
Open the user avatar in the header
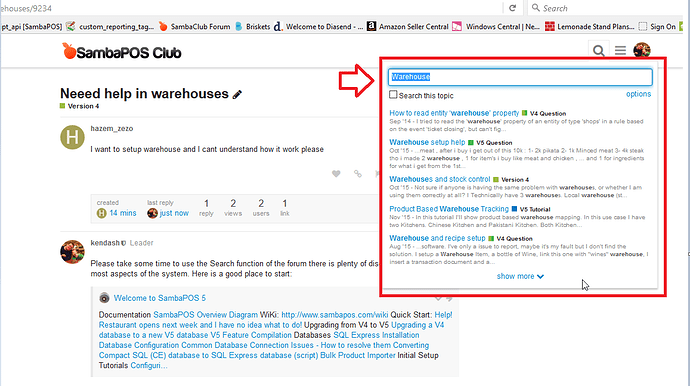642,50
